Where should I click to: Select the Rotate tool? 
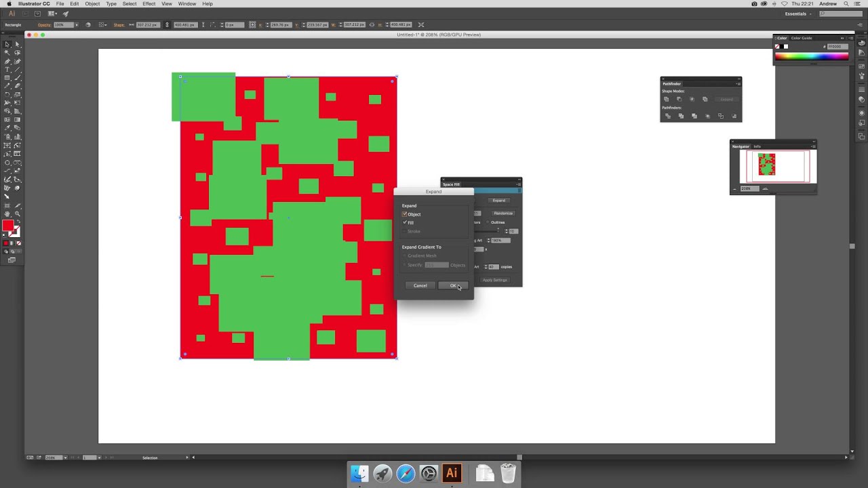point(7,95)
